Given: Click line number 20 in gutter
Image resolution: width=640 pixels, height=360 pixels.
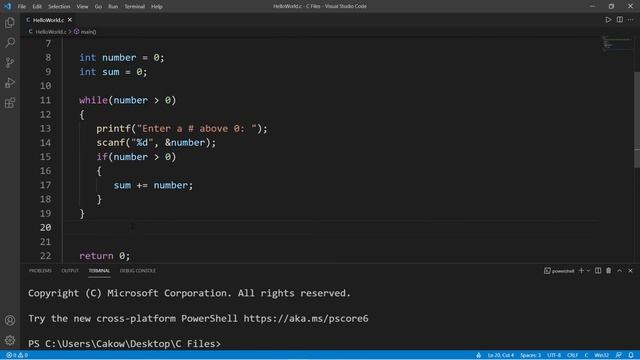Looking at the screenshot, I should point(45,228).
